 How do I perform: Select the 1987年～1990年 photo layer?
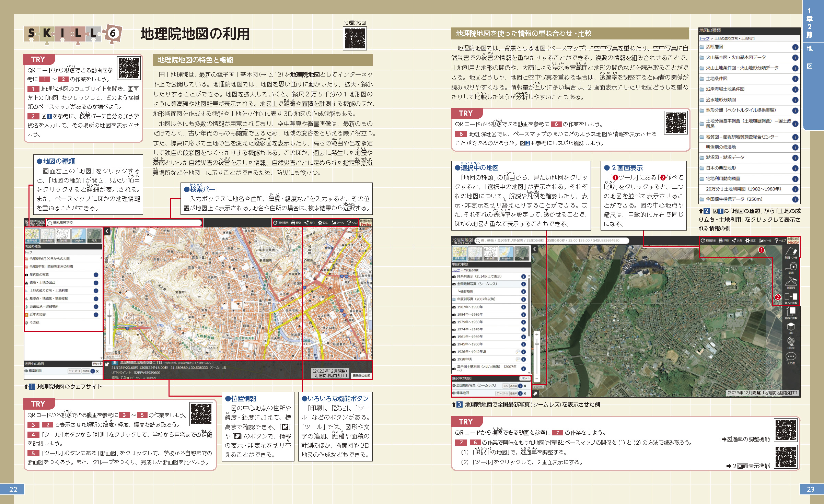tap(469, 307)
